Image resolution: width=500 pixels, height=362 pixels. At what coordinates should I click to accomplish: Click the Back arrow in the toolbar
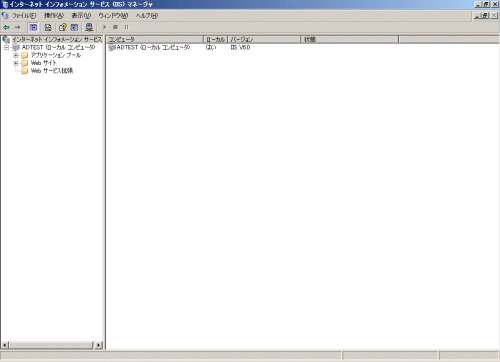[x=6, y=27]
